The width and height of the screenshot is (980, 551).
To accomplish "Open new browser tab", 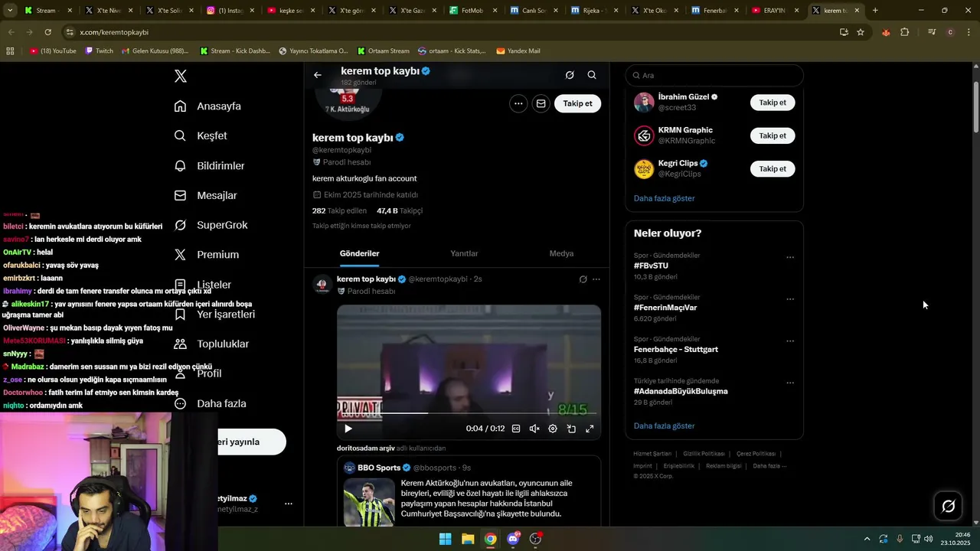I will pos(875,11).
